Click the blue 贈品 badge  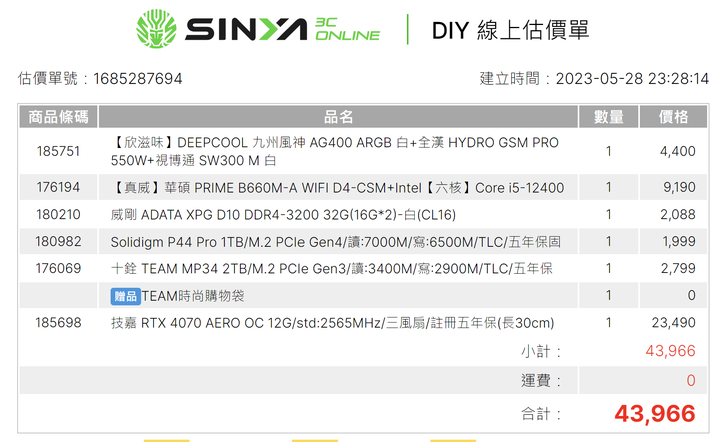pyautogui.click(x=125, y=296)
